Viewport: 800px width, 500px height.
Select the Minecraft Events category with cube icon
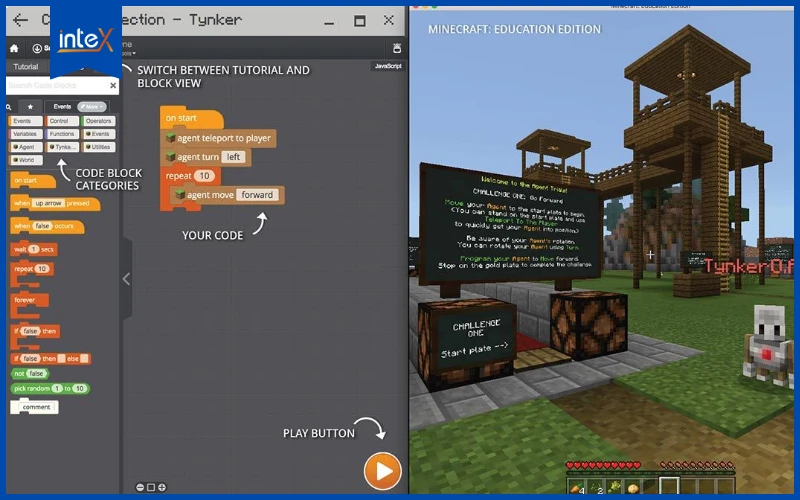98,134
